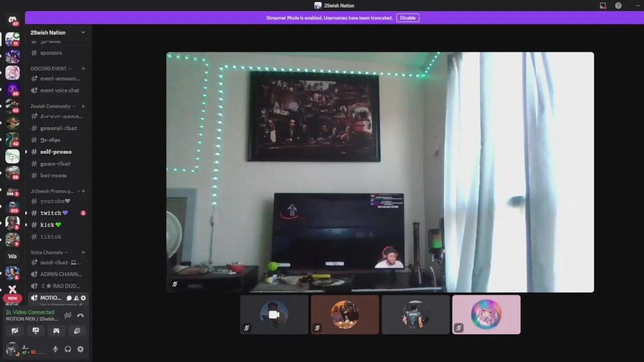644x362 pixels.
Task: Select the participant tile with dark jersey avatar
Action: [416, 315]
